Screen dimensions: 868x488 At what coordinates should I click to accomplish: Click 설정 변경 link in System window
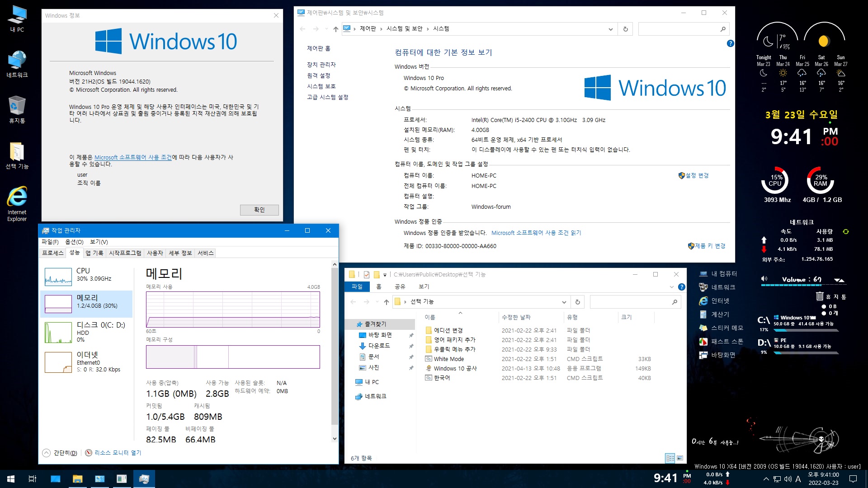693,175
